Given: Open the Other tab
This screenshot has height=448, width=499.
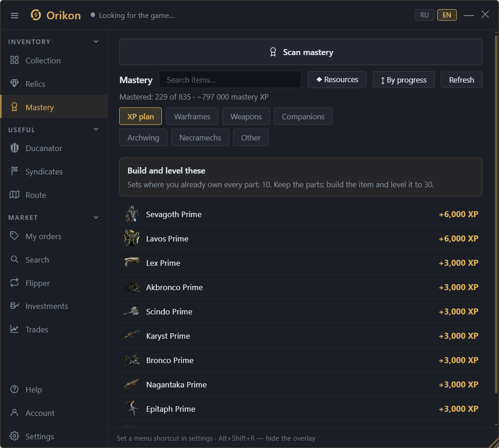Looking at the screenshot, I should coord(251,137).
